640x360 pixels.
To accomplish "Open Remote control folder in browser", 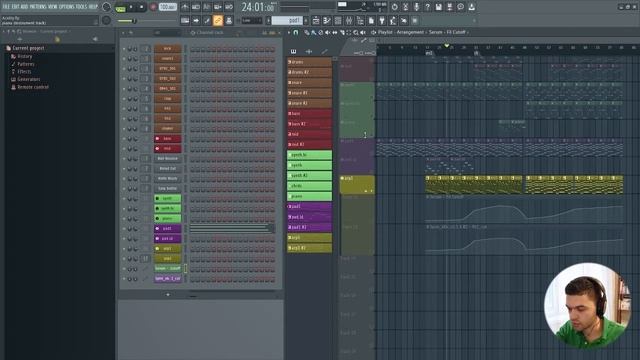I will pos(33,87).
